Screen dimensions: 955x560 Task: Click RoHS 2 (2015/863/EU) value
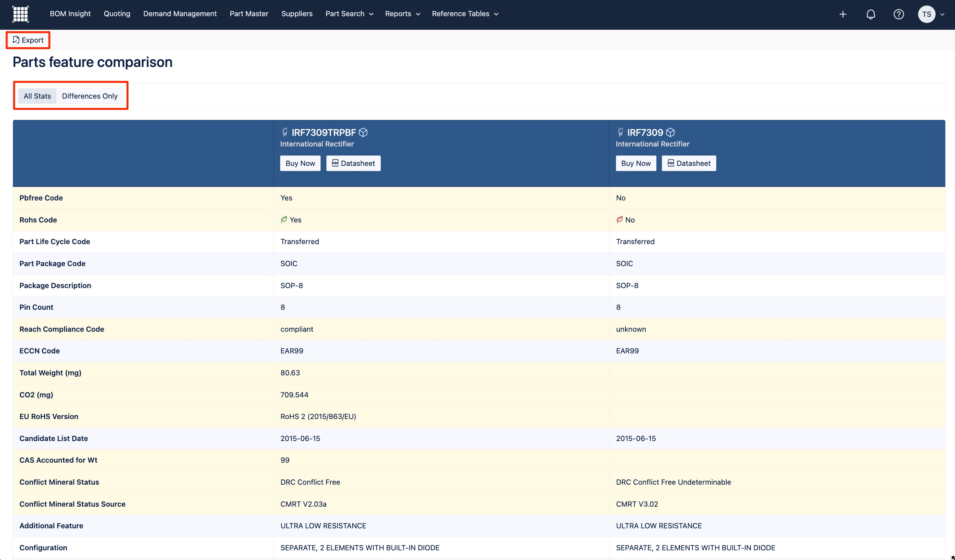pos(318,416)
